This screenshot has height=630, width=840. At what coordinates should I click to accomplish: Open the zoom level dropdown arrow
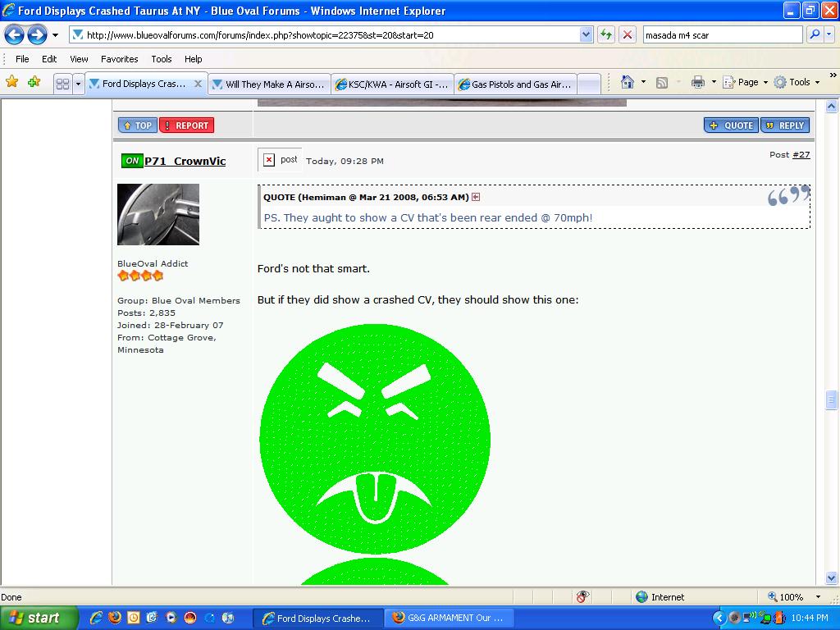pyautogui.click(x=818, y=597)
